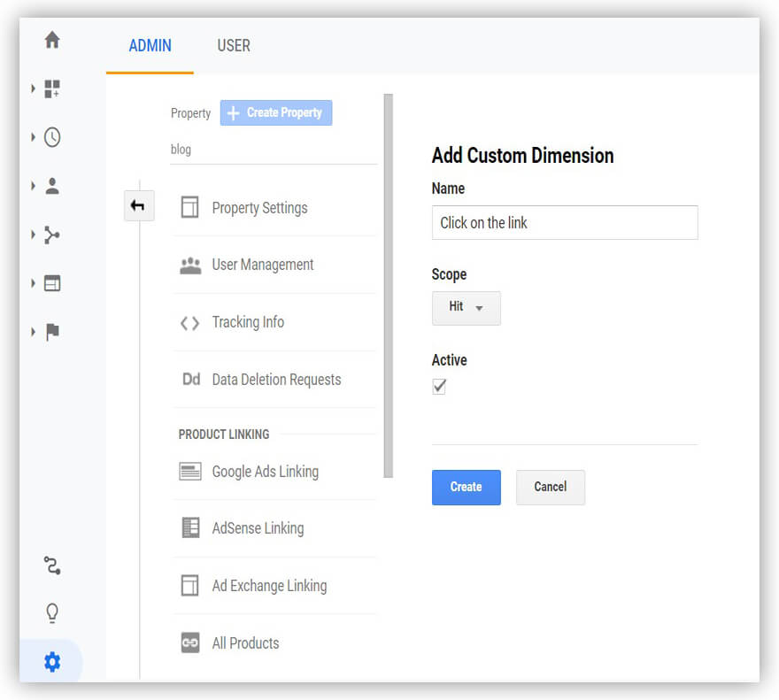Uncheck the Active checkbox

pyautogui.click(x=439, y=386)
